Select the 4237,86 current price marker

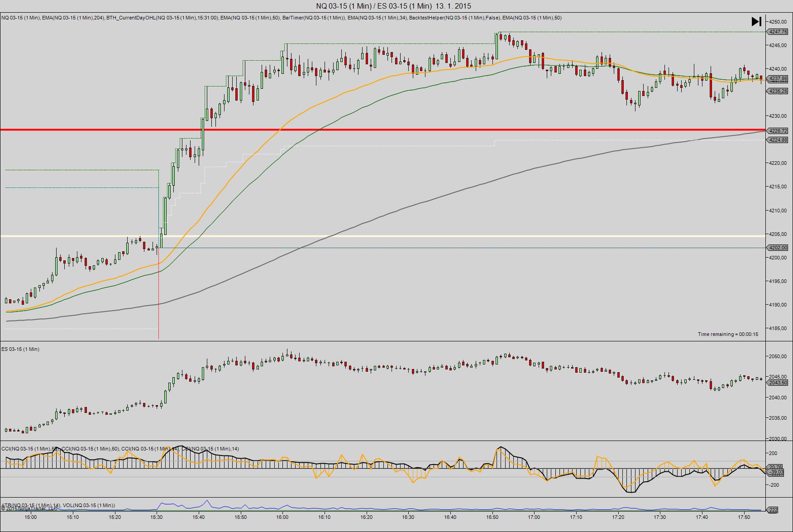778,78
